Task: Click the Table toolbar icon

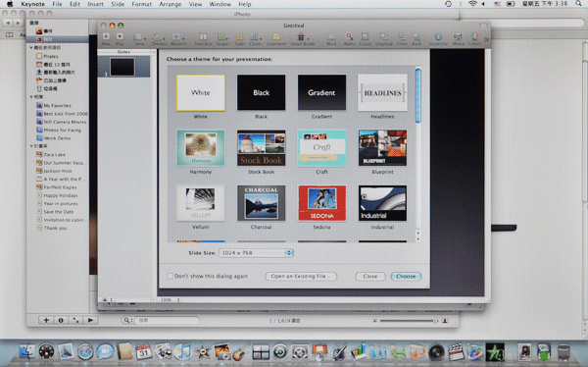Action: tap(239, 37)
